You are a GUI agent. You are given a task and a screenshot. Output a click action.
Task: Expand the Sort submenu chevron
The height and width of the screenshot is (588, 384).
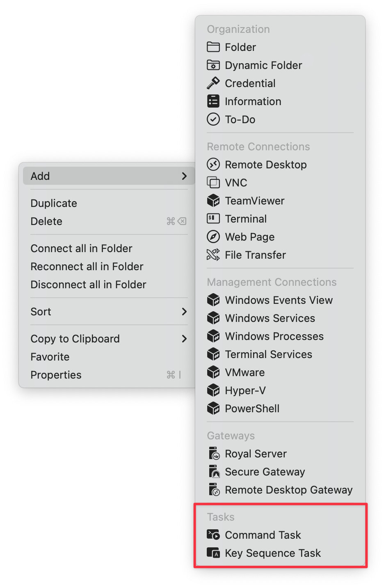pyautogui.click(x=184, y=312)
